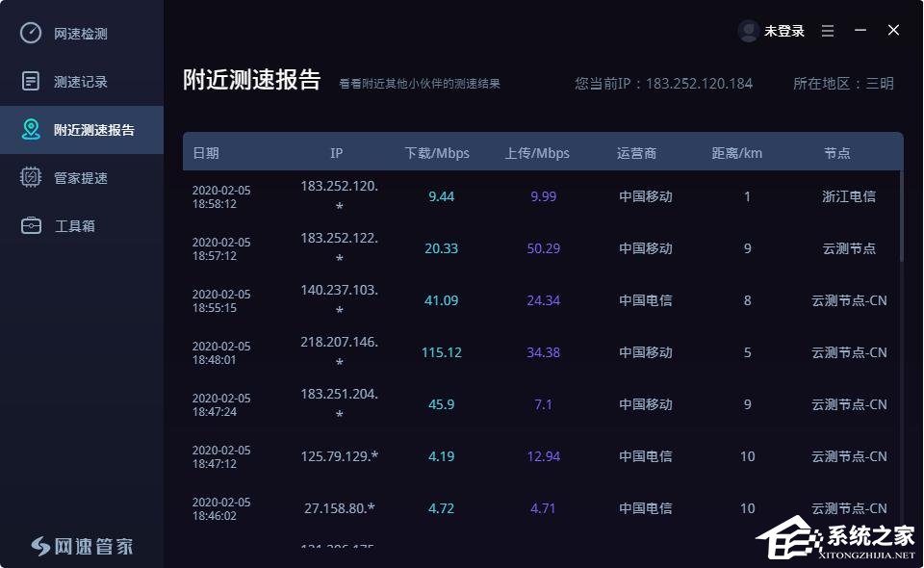
Task: Open the 网速检测 tab
Action: (81, 34)
